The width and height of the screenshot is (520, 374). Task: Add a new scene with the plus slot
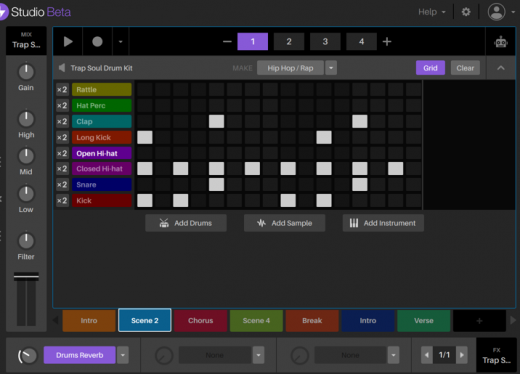pyautogui.click(x=479, y=321)
